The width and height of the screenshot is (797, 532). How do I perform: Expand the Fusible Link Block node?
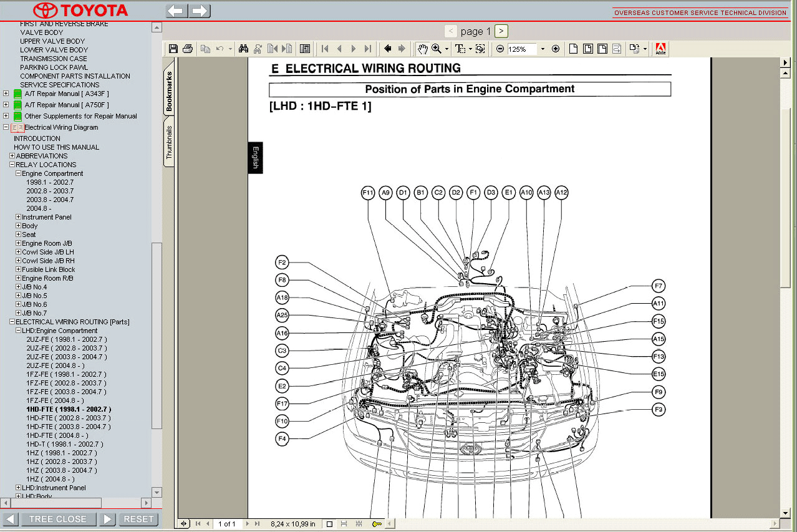pyautogui.click(x=18, y=269)
